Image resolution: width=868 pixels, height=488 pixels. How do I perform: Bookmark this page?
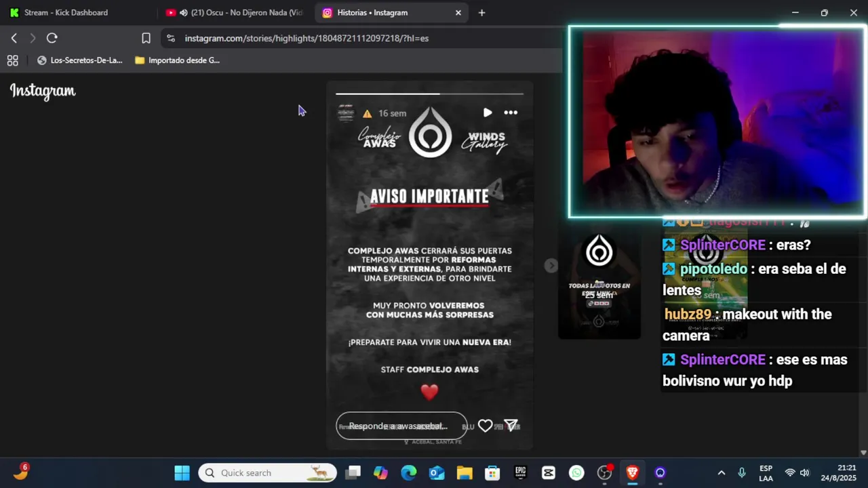146,38
